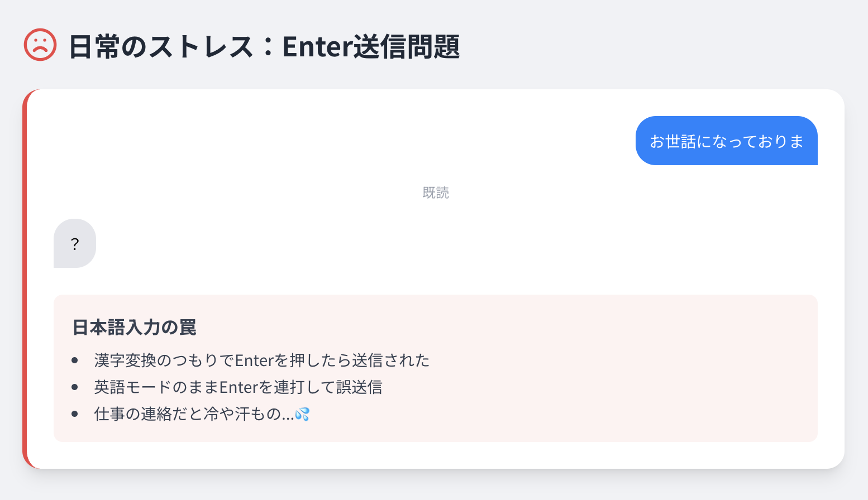This screenshot has height=500, width=868.
Task: Click the sweat droplets emoji
Action: tap(302, 414)
